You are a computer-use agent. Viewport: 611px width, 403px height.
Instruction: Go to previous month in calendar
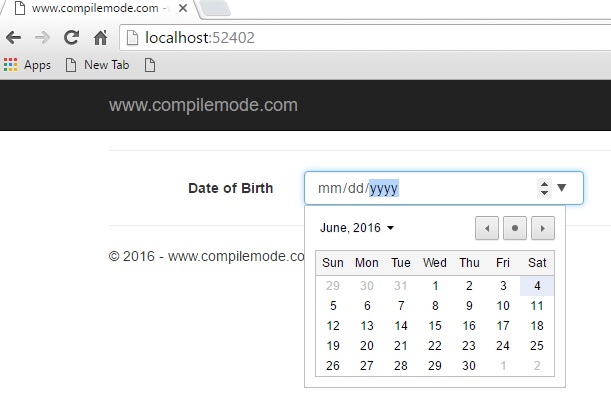(487, 228)
